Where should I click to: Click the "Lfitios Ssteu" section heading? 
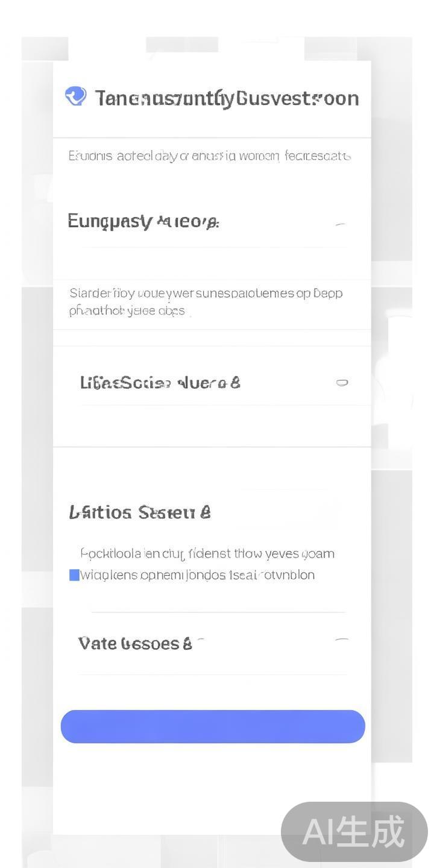click(x=134, y=512)
